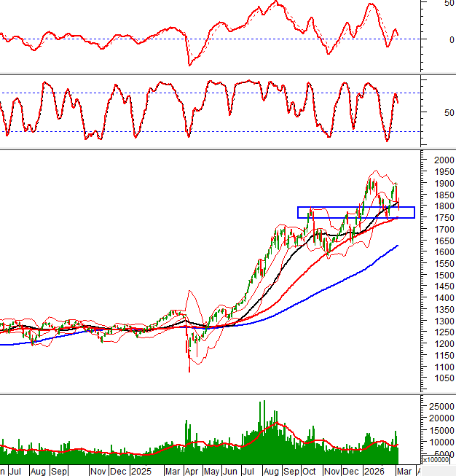Image resolution: width=456 pixels, height=476 pixels.
Task: Click the 2026 year marker on time axis
Action: pos(374,472)
